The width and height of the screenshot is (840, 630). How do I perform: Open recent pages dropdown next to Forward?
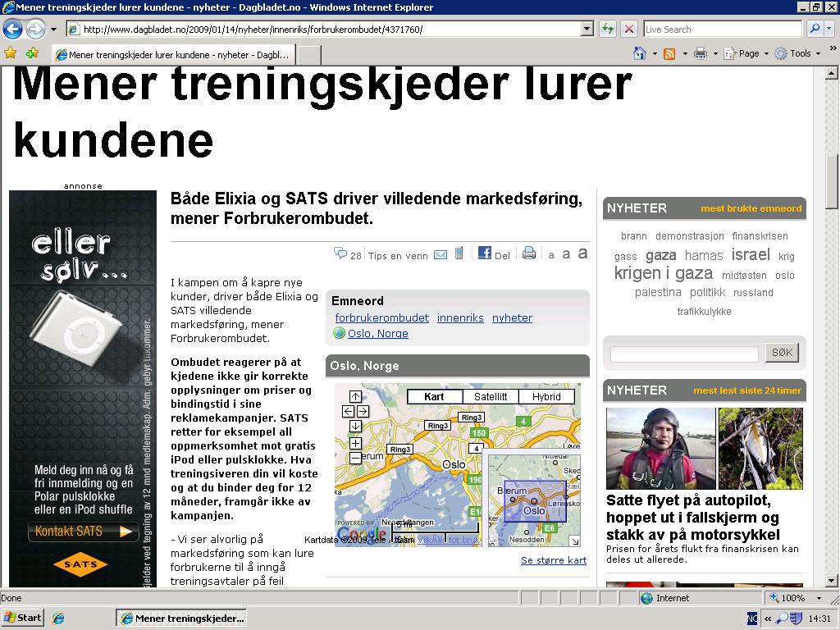pyautogui.click(x=53, y=30)
